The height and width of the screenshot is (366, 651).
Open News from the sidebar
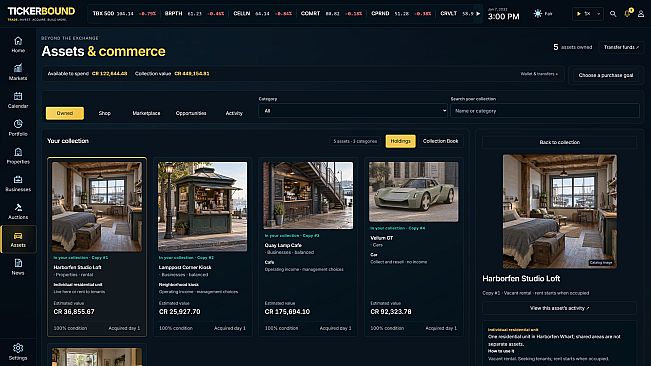point(18,267)
